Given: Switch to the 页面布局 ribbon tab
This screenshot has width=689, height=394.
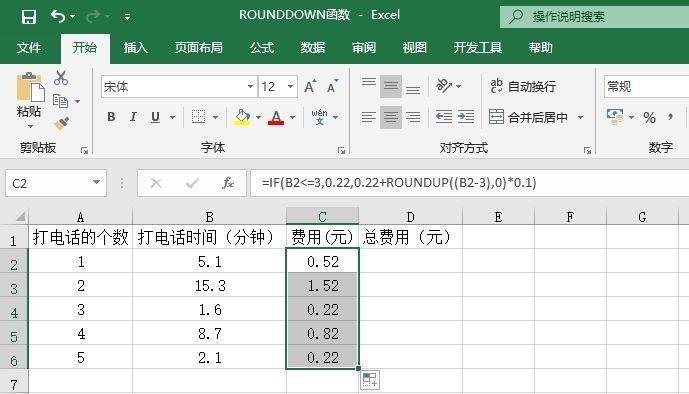Looking at the screenshot, I should pyautogui.click(x=199, y=47).
